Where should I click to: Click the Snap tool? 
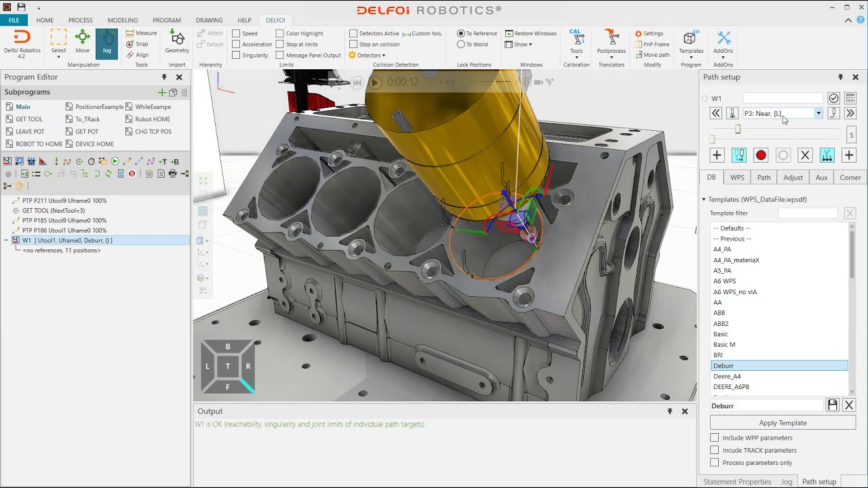(x=136, y=44)
